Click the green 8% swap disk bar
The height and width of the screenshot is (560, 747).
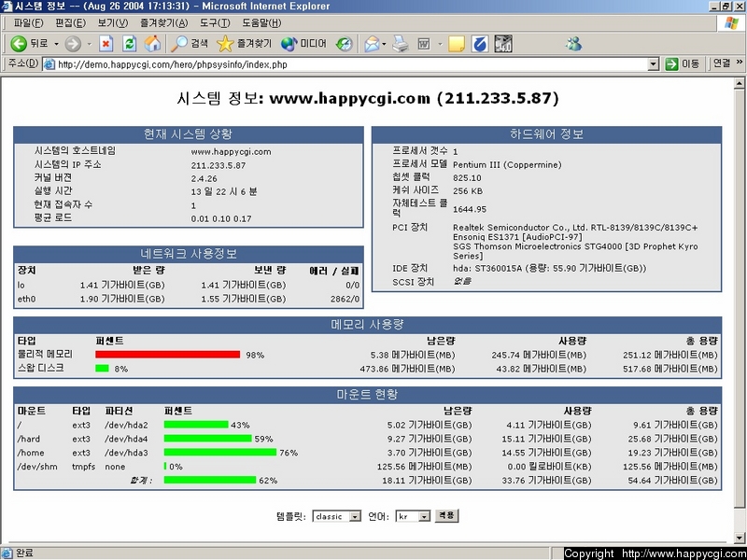tap(102, 369)
